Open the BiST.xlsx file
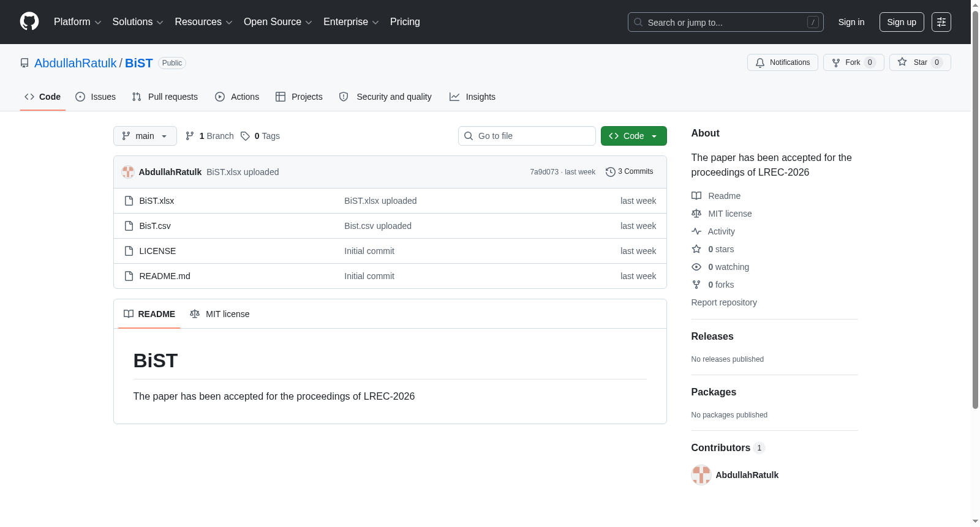 157,201
